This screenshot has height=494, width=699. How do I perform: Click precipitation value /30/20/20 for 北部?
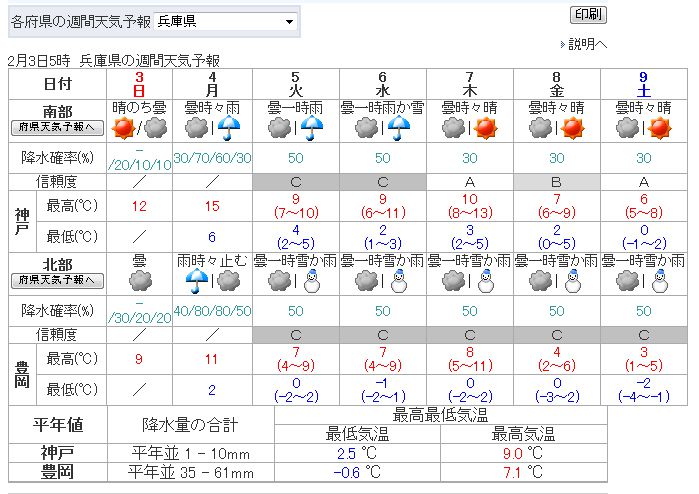139,318
